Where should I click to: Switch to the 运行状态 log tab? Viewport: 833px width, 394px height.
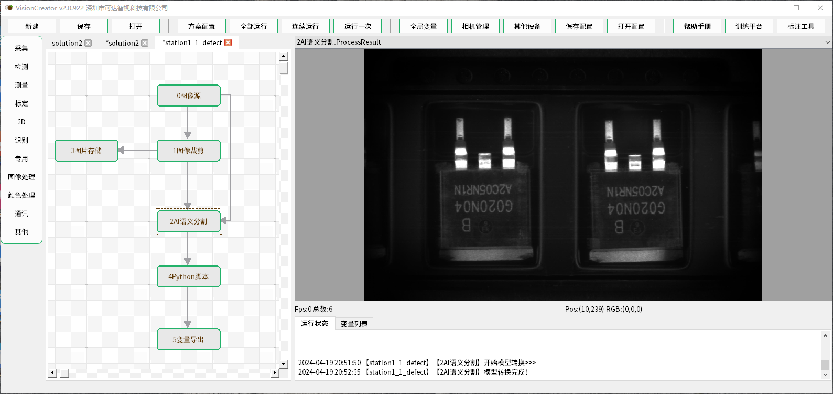click(x=314, y=323)
